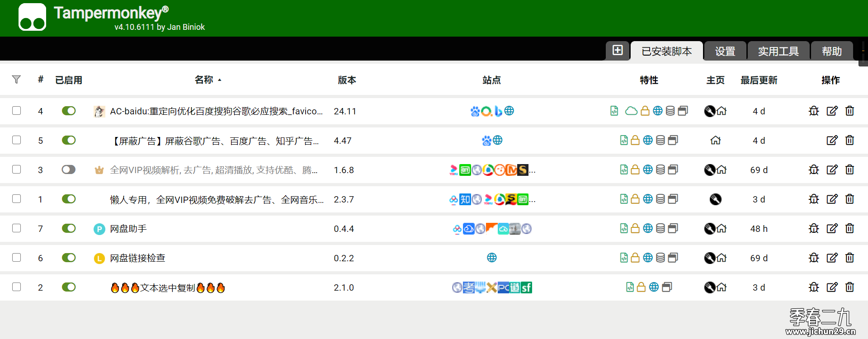Open 懒人专用 script name link

(x=217, y=200)
